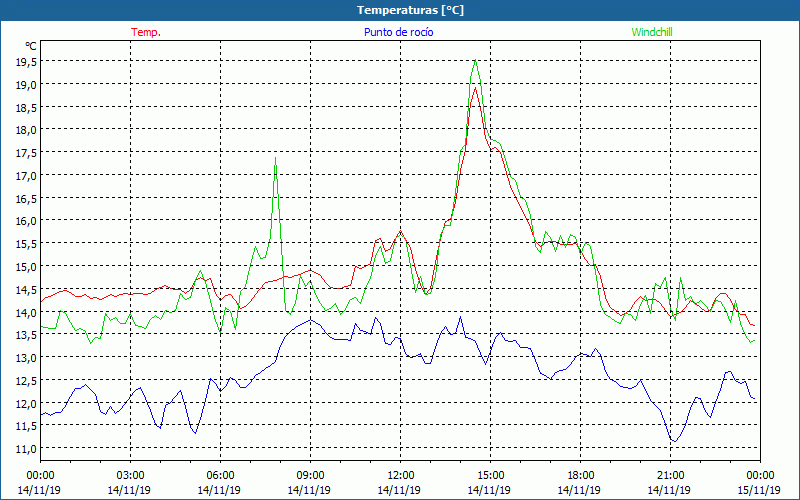
Task: Click the 15:00 time label on the x-axis
Action: coord(490,476)
